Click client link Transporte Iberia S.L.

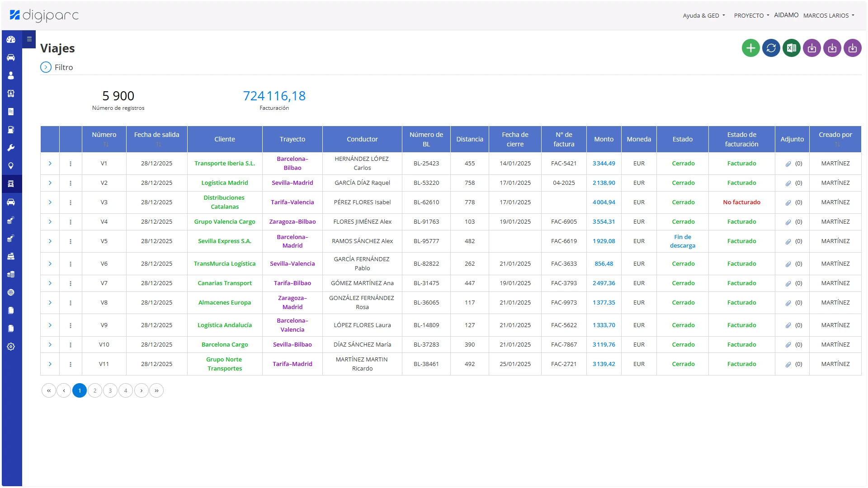(x=225, y=164)
